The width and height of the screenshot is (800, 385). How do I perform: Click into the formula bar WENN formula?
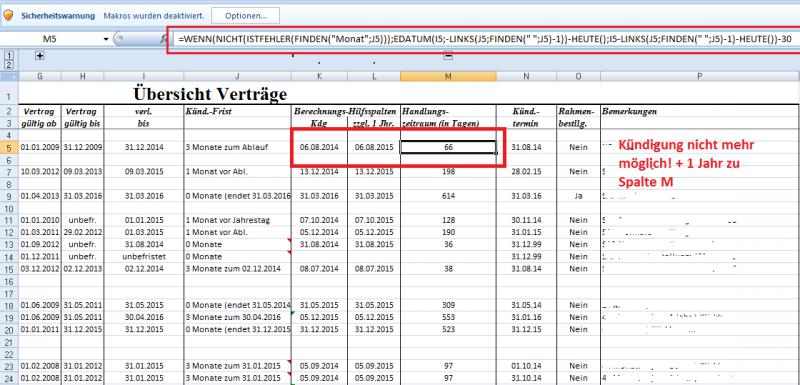pos(485,39)
